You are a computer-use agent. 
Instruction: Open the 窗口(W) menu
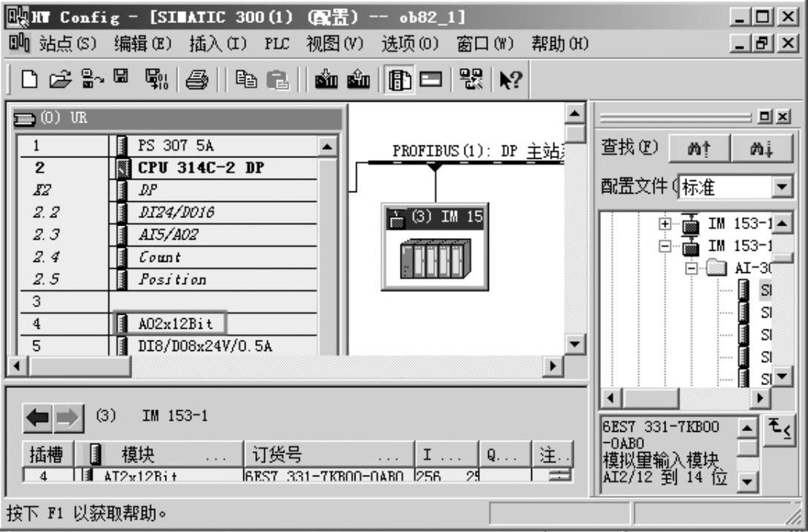click(485, 44)
